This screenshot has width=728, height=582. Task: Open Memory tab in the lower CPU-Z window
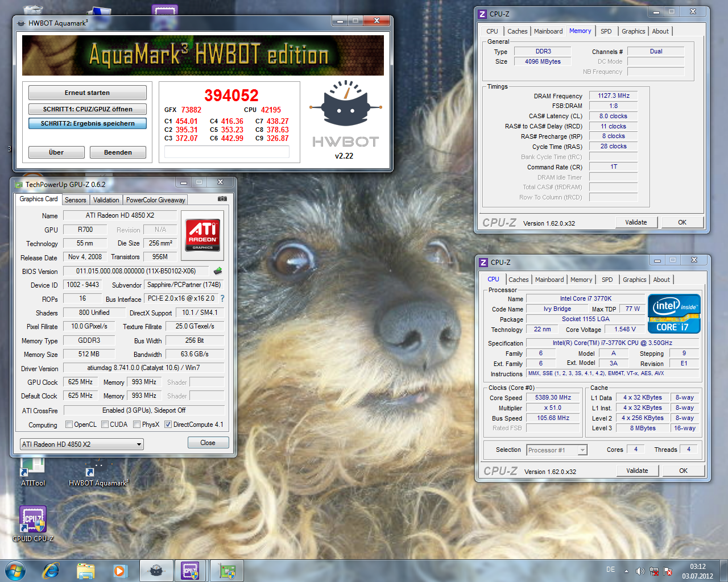[581, 280]
